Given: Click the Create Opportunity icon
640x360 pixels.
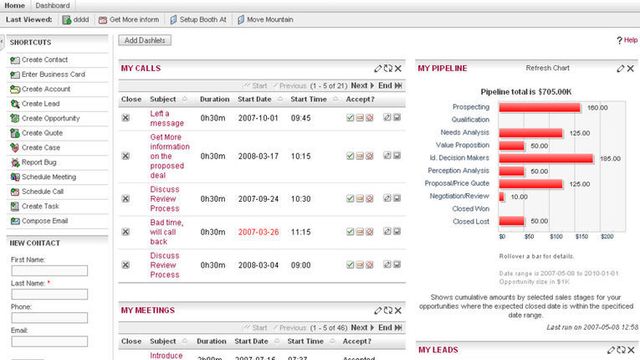Looking at the screenshot, I should 15,119.
